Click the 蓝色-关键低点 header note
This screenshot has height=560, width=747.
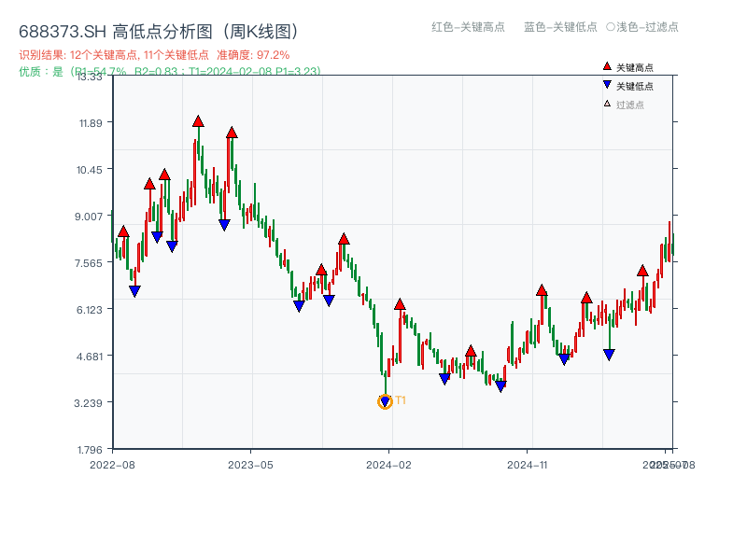[560, 27]
